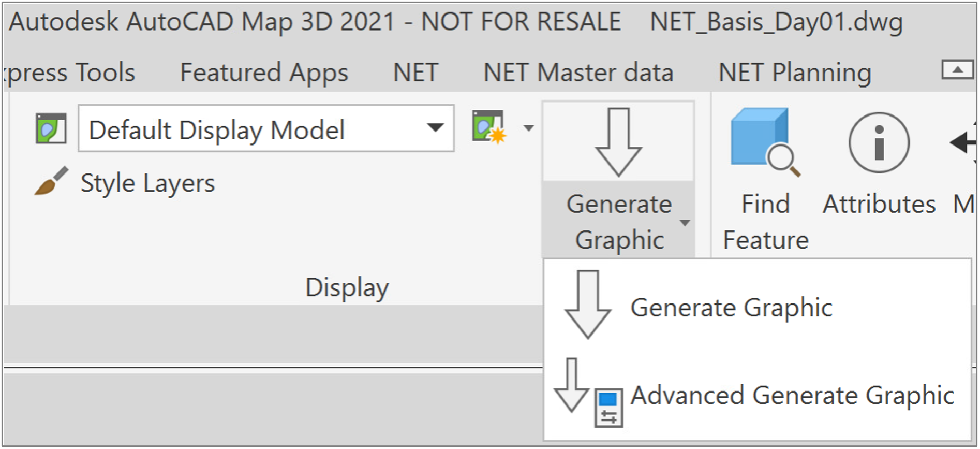Click the Display panel title
980x449 pixels.
[x=347, y=287]
